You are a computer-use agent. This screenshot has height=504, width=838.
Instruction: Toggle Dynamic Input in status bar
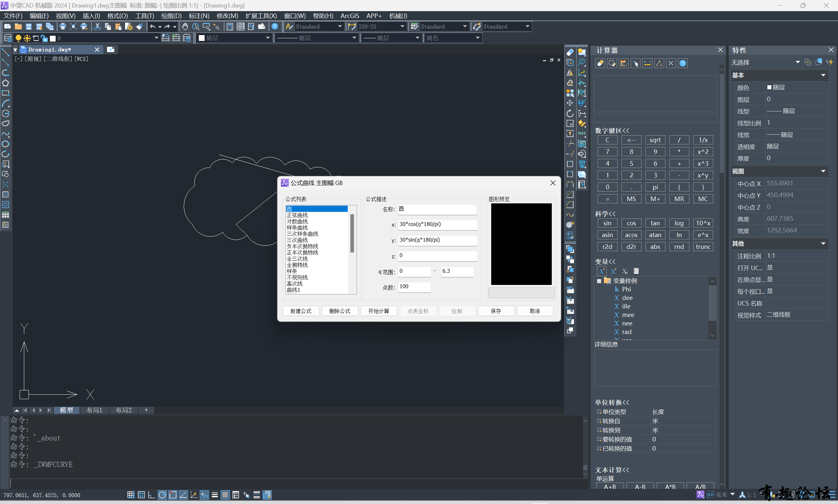coord(204,495)
